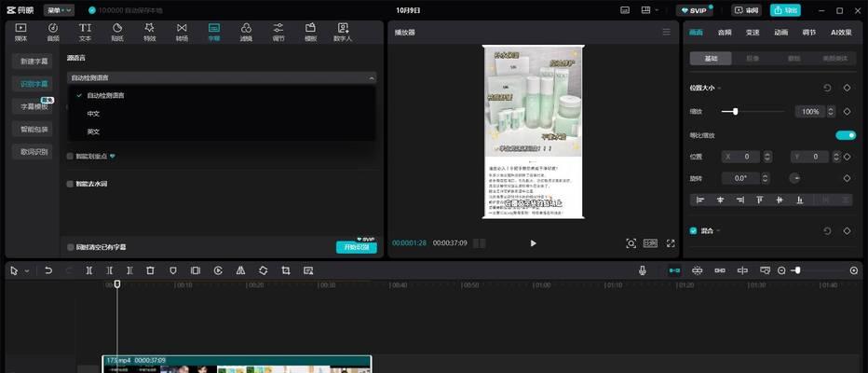Switch to the 动画 (Animation) tab
This screenshot has height=373, width=868.
pos(780,33)
